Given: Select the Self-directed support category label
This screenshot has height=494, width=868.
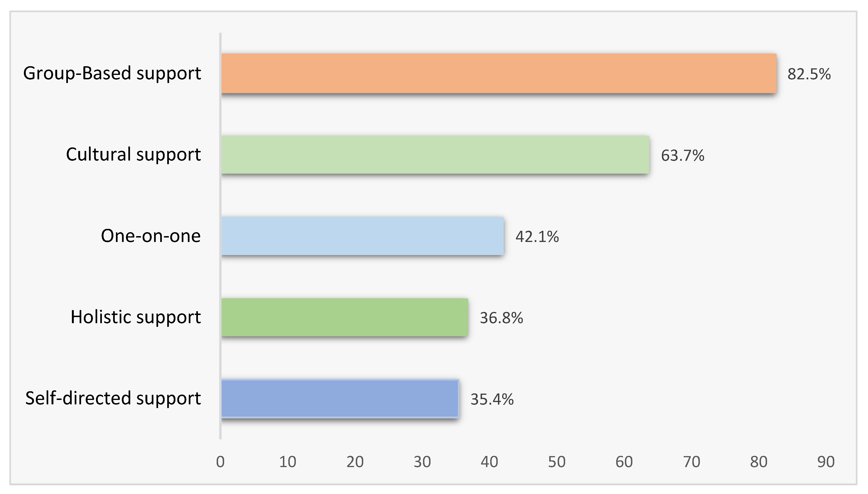Looking at the screenshot, I should (113, 398).
